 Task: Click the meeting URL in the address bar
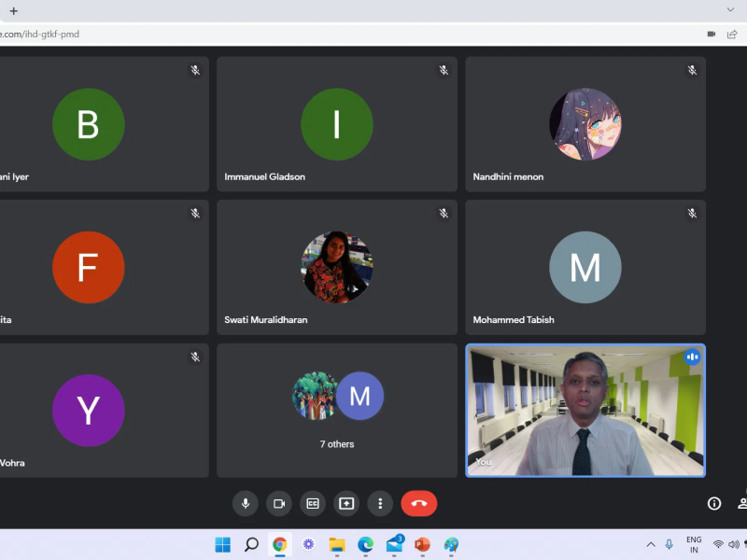pyautogui.click(x=39, y=35)
